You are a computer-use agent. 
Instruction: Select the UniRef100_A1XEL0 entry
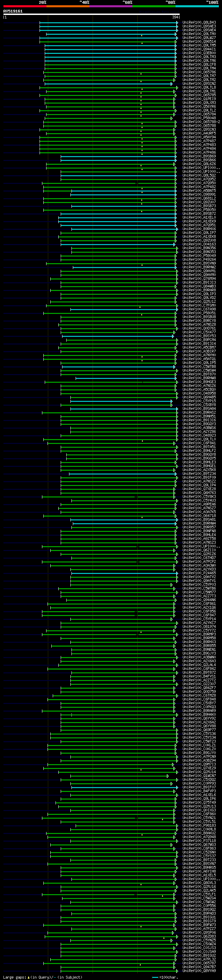(199, 217)
